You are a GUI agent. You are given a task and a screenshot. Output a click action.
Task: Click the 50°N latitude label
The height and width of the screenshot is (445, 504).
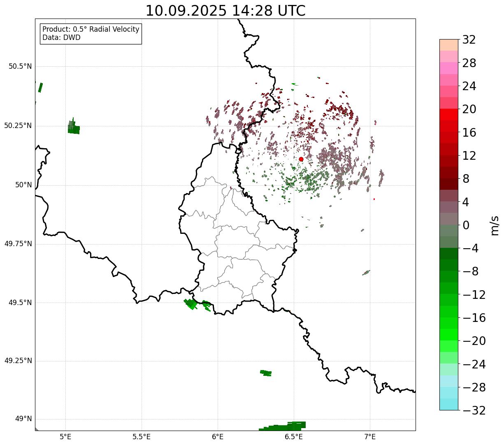tap(23, 185)
